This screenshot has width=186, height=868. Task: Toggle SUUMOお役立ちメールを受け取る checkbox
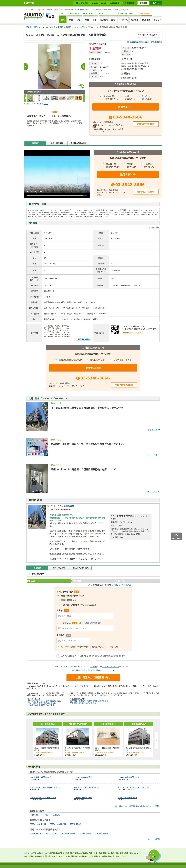click(58, 656)
